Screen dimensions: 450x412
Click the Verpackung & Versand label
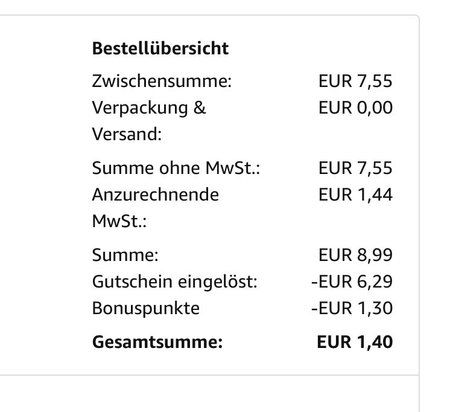(149, 121)
